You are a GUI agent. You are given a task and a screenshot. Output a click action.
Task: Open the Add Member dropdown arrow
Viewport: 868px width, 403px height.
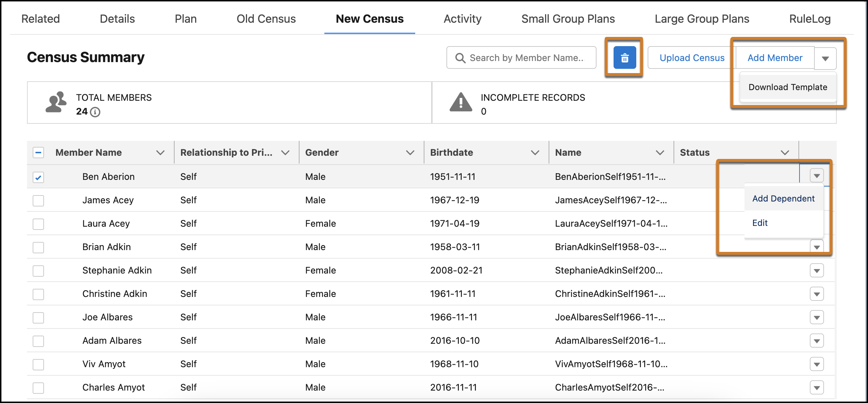click(x=825, y=58)
